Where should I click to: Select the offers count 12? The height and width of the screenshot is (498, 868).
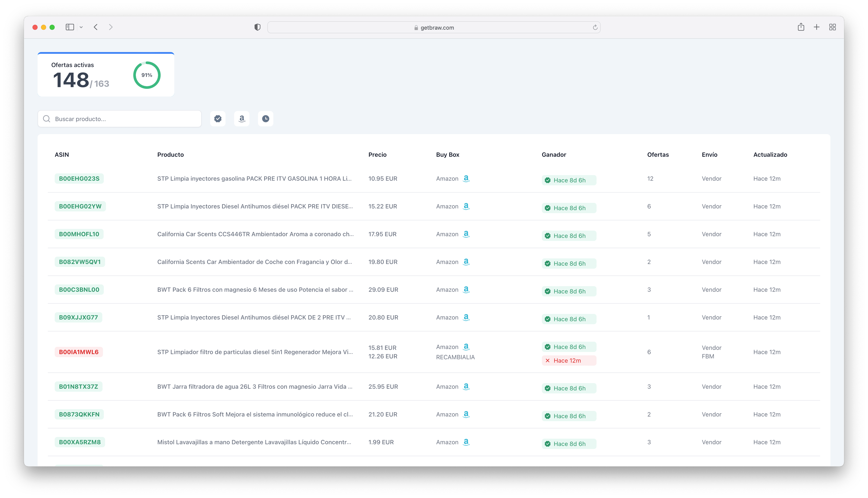[650, 179]
